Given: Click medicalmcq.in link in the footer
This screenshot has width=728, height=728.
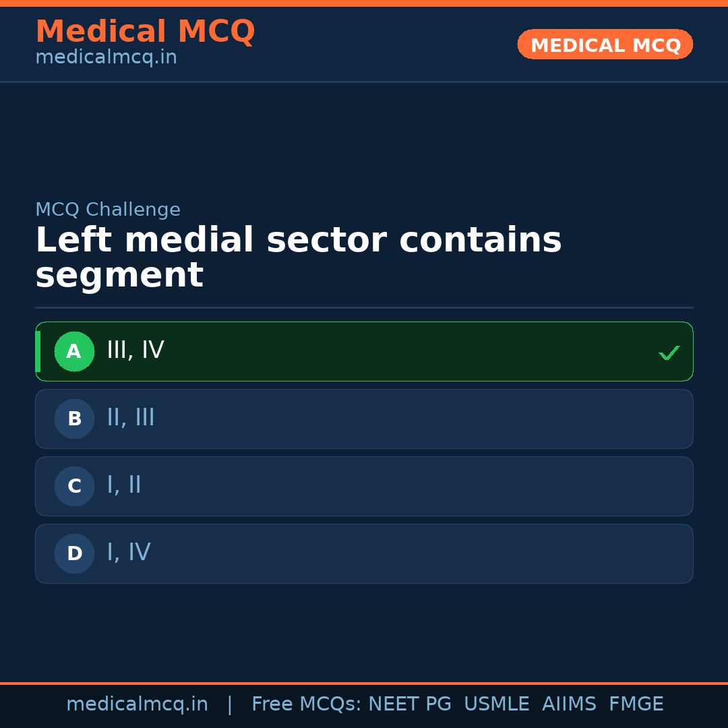Looking at the screenshot, I should click(x=138, y=704).
